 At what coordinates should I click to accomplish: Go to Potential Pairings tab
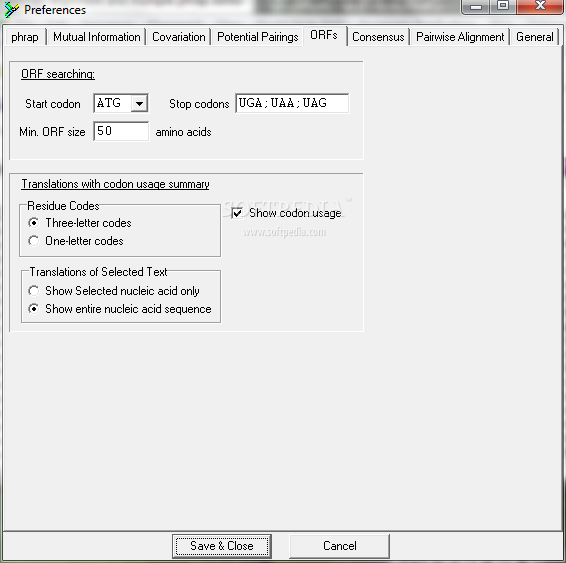tap(257, 37)
